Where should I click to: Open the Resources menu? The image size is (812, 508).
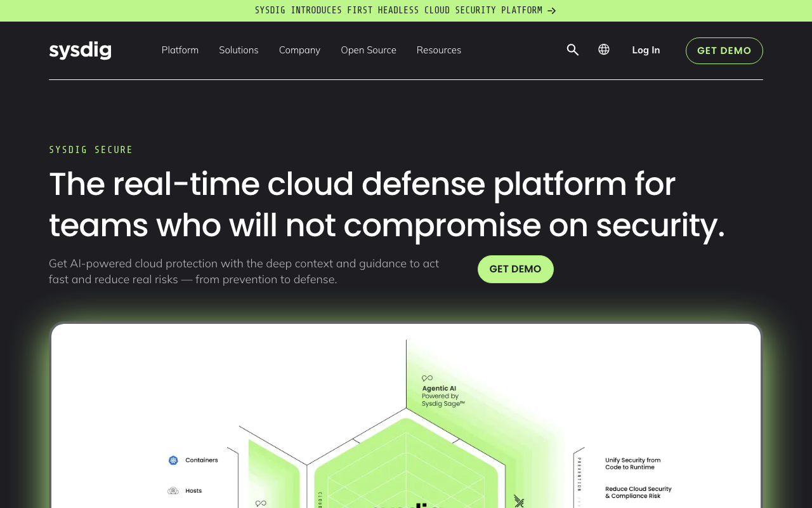pos(439,50)
